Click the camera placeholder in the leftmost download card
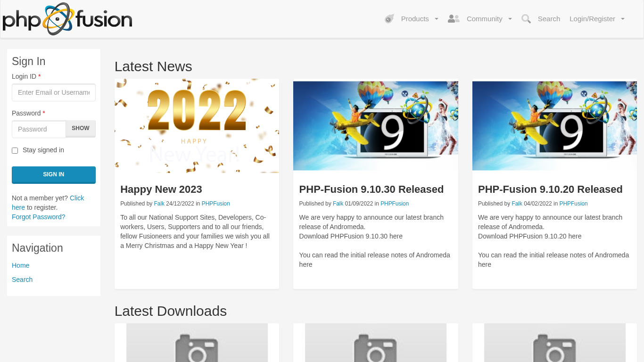The width and height of the screenshot is (644, 362). point(197,343)
